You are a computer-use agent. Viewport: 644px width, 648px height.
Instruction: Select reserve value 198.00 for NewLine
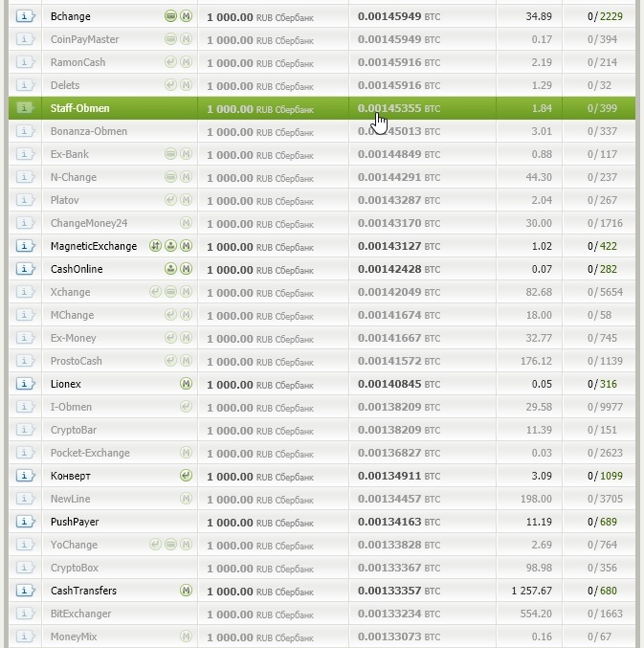[x=536, y=499]
